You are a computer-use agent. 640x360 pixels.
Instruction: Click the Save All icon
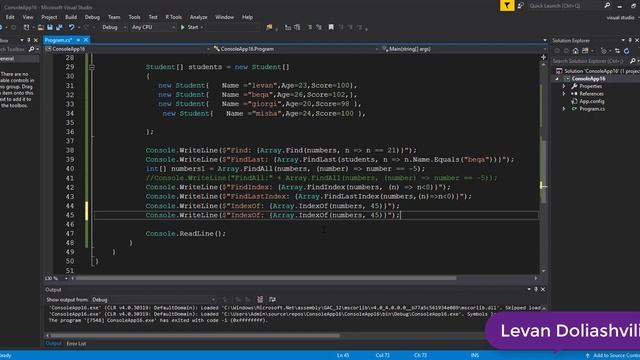[x=59, y=27]
